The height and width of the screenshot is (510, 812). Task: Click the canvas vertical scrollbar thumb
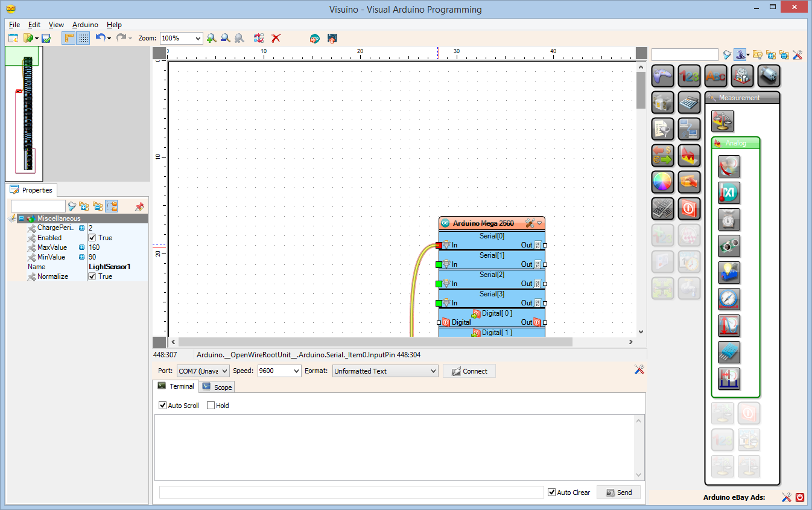tap(641, 91)
